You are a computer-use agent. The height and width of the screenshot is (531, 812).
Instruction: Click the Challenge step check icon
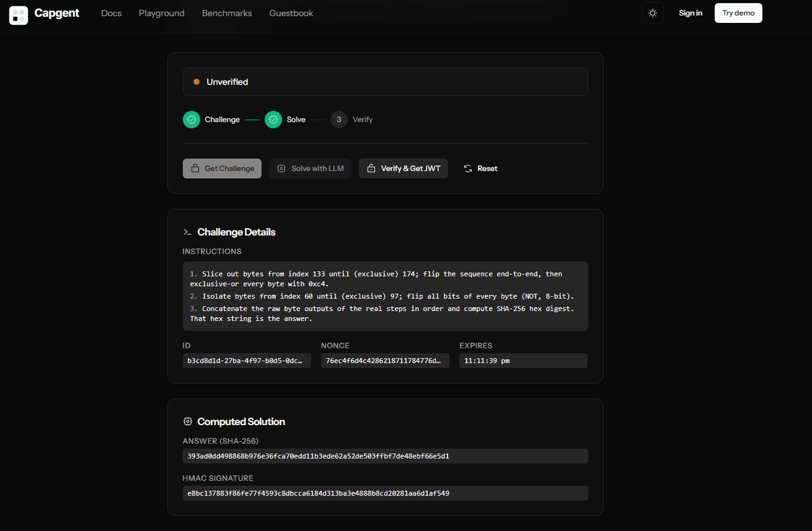pyautogui.click(x=192, y=120)
